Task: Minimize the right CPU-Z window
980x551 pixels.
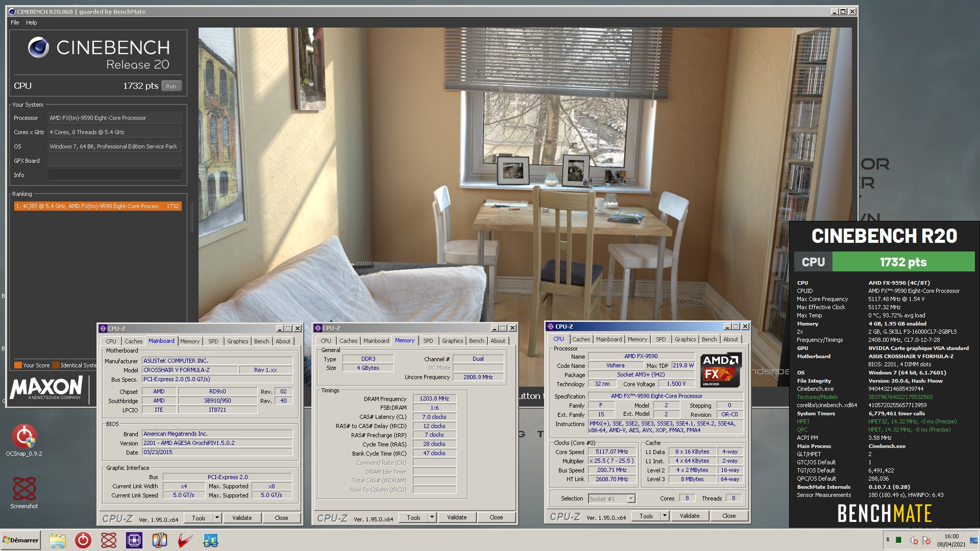Action: (727, 327)
